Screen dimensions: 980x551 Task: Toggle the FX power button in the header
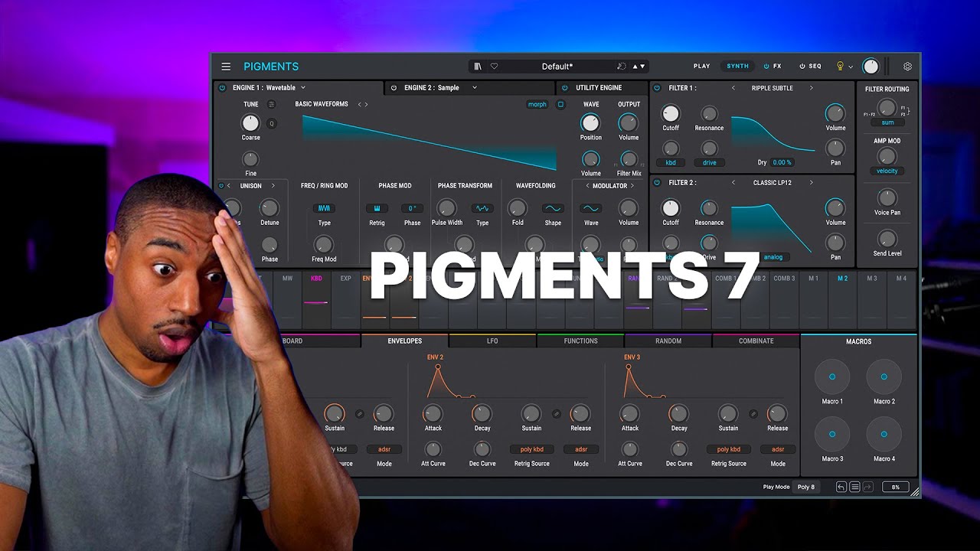click(x=766, y=67)
